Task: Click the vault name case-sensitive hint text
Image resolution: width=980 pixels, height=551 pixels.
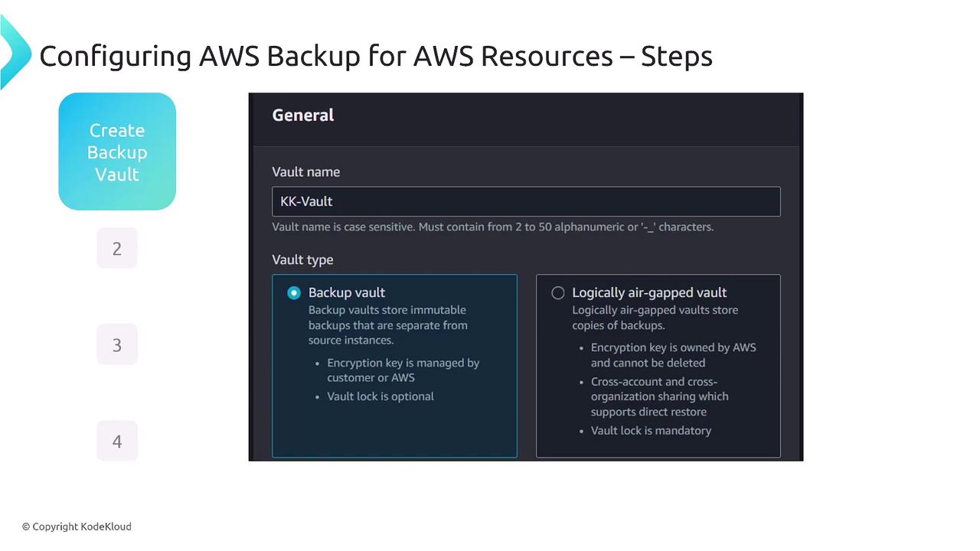Action: (492, 227)
